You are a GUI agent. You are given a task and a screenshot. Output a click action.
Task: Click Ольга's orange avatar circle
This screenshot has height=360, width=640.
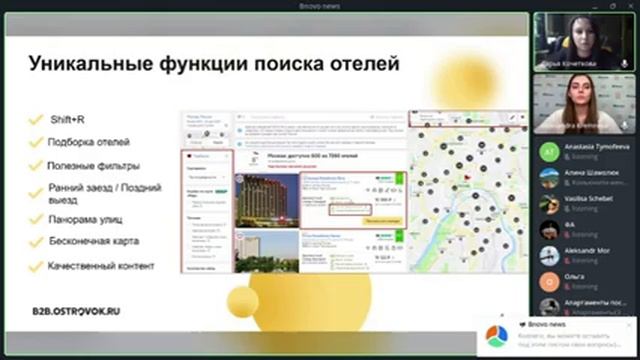pos(549,282)
